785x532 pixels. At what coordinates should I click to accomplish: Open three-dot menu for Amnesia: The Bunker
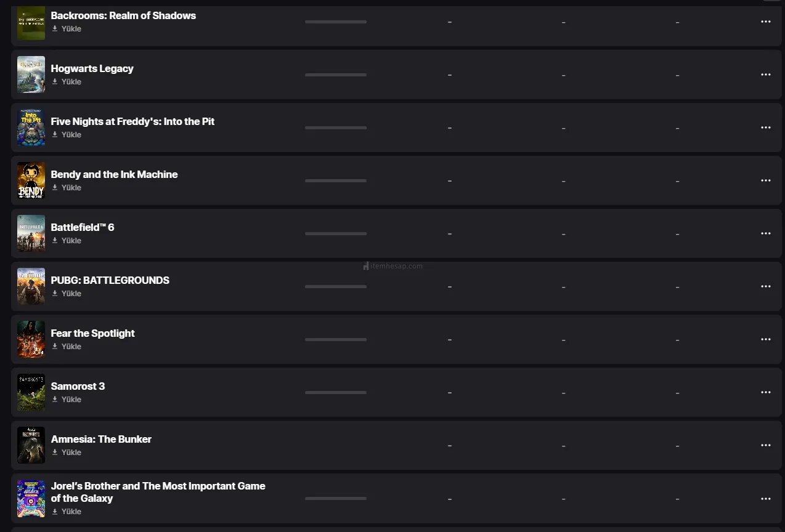tap(765, 445)
